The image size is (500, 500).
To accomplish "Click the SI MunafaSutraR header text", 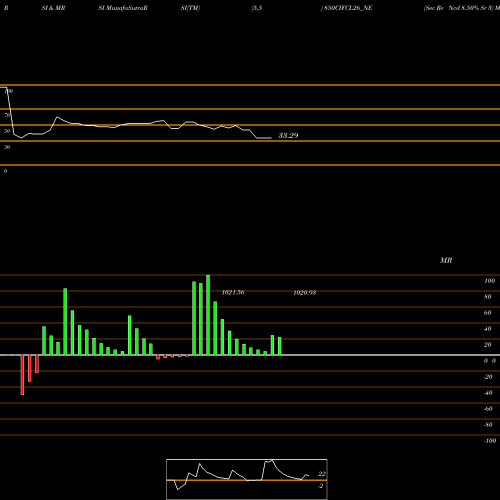I will 123,8.
